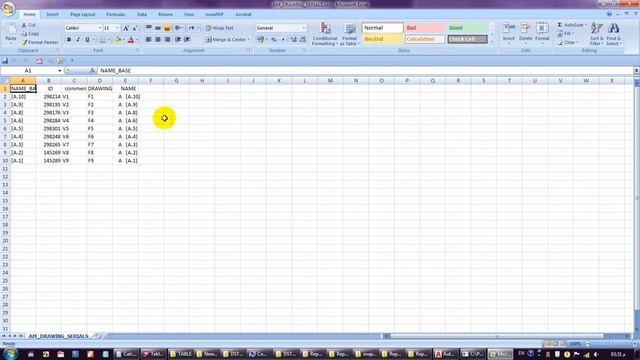Screen dimensions: 640x360
Task: Decrease the cell indent
Action: (x=178, y=40)
